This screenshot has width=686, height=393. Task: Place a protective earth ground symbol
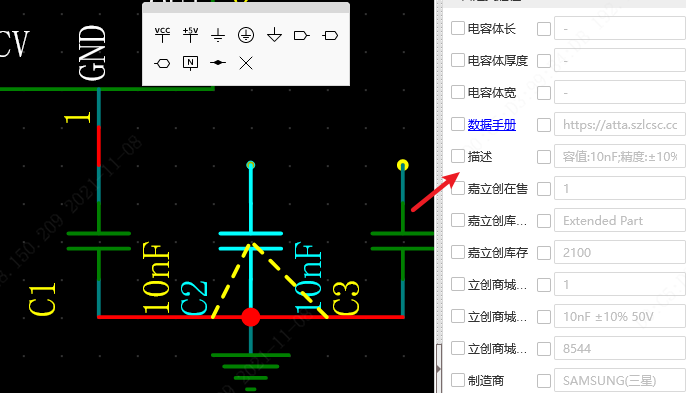click(x=246, y=35)
